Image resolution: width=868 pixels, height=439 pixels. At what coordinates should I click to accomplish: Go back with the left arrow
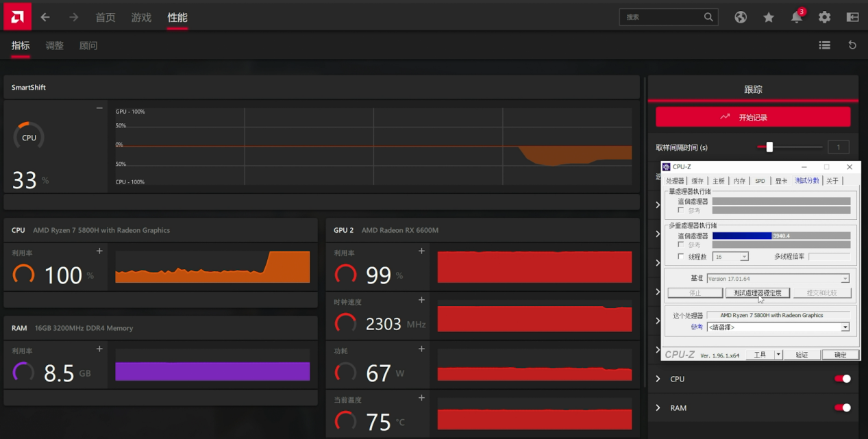coord(45,17)
